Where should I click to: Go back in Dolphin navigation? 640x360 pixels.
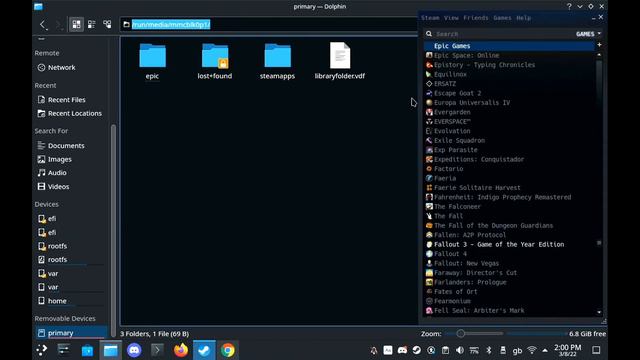43,24
